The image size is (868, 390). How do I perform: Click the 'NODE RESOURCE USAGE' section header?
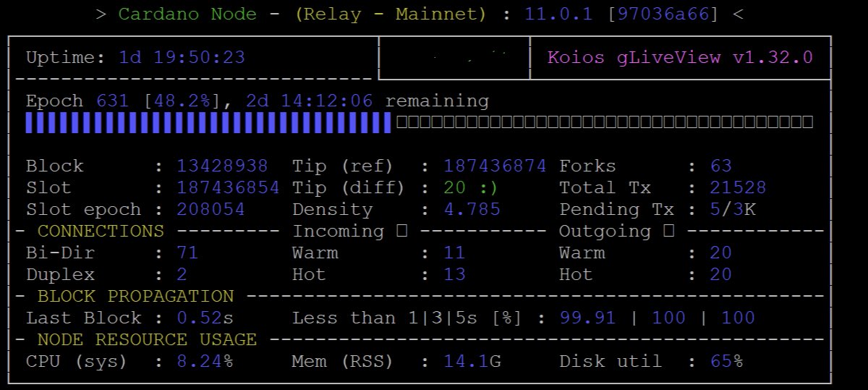[x=147, y=339]
